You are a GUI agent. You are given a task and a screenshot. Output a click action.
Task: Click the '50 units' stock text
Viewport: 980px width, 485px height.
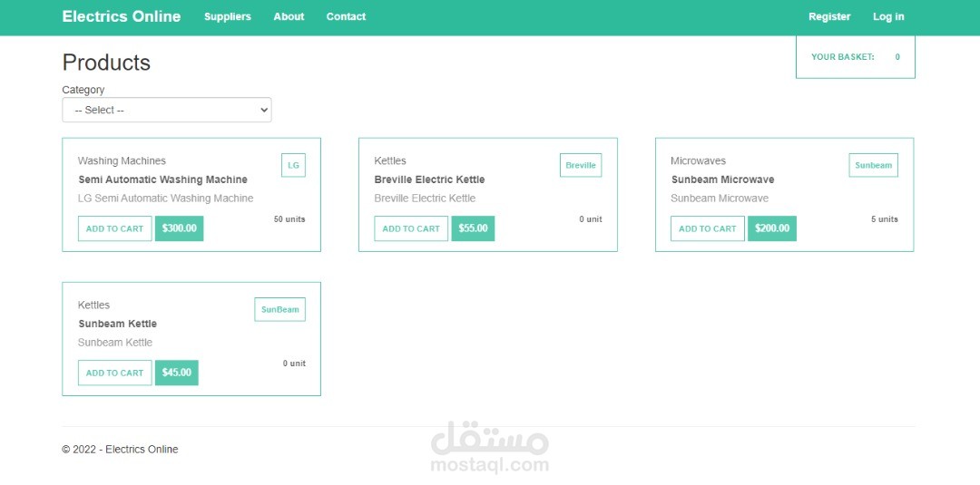[289, 219]
